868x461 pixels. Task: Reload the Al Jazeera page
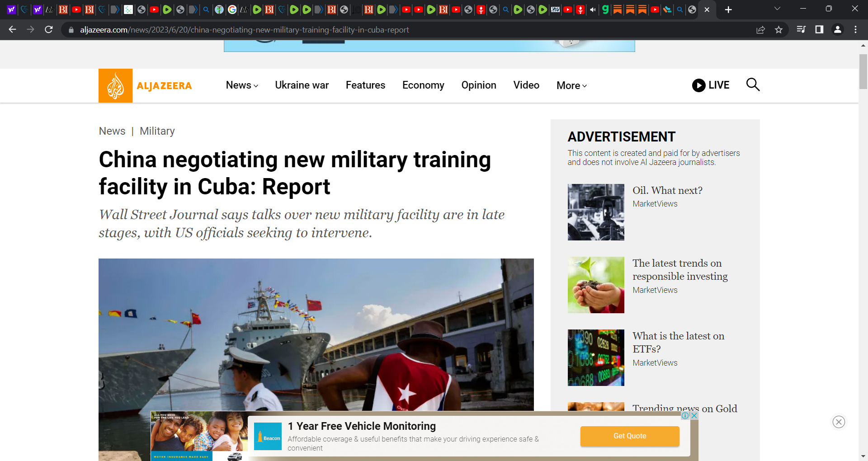coord(49,29)
